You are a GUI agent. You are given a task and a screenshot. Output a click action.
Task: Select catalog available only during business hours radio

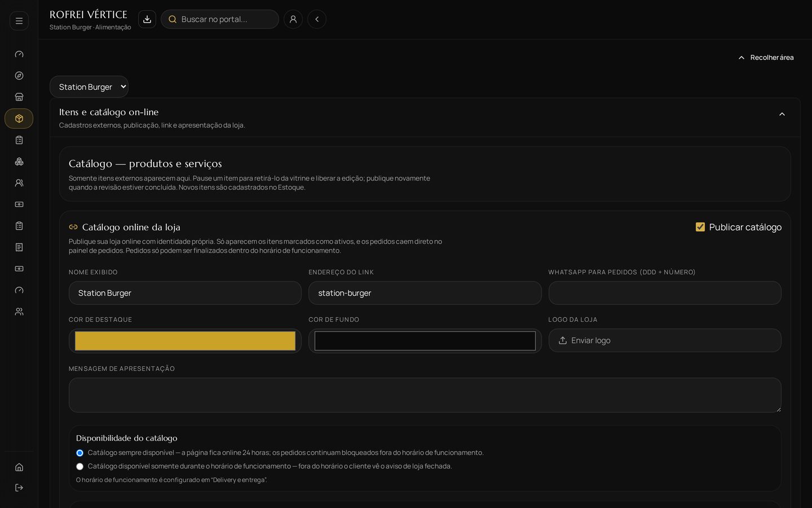coord(80,466)
